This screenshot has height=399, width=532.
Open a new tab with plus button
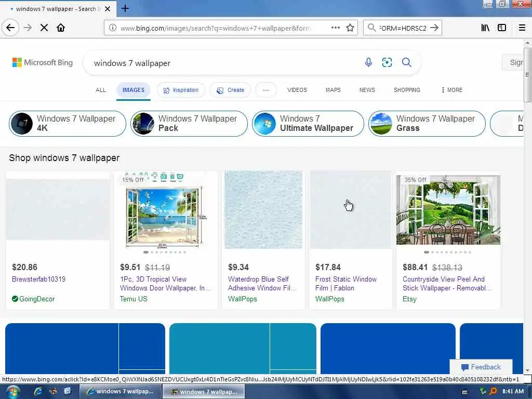pyautogui.click(x=125, y=8)
